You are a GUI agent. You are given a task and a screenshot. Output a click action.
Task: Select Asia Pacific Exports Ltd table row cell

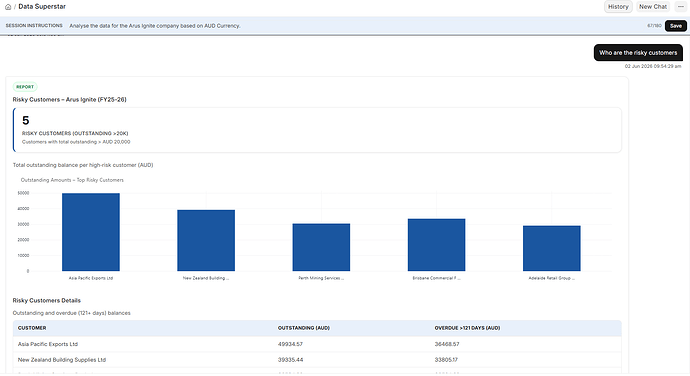[48, 344]
